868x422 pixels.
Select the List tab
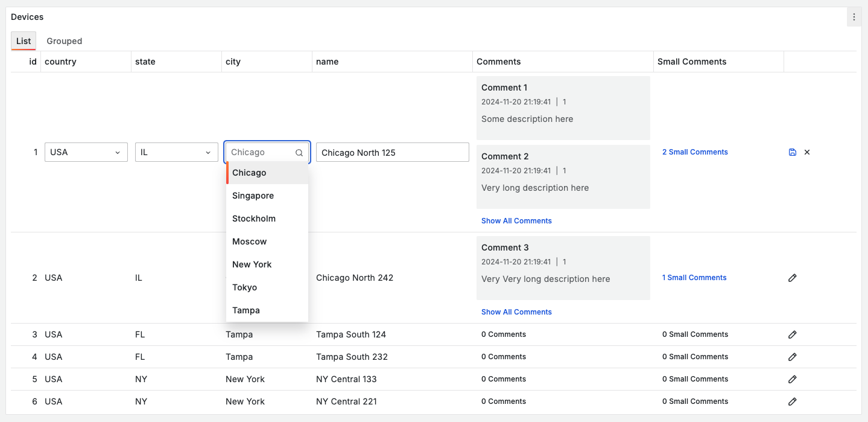pyautogui.click(x=24, y=41)
